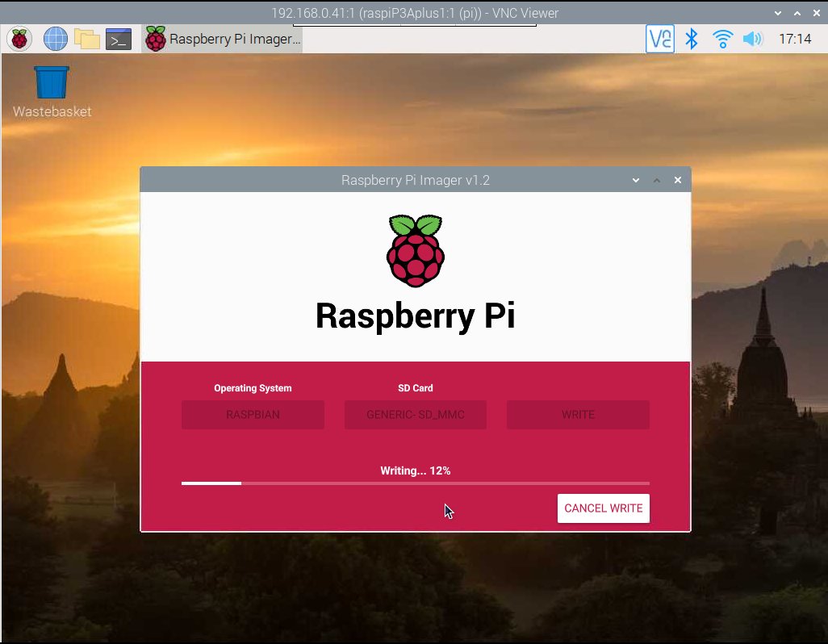The height and width of the screenshot is (644, 828).
Task: Select the Raspberry Pi Imager taskbar entry
Action: pyautogui.click(x=222, y=39)
